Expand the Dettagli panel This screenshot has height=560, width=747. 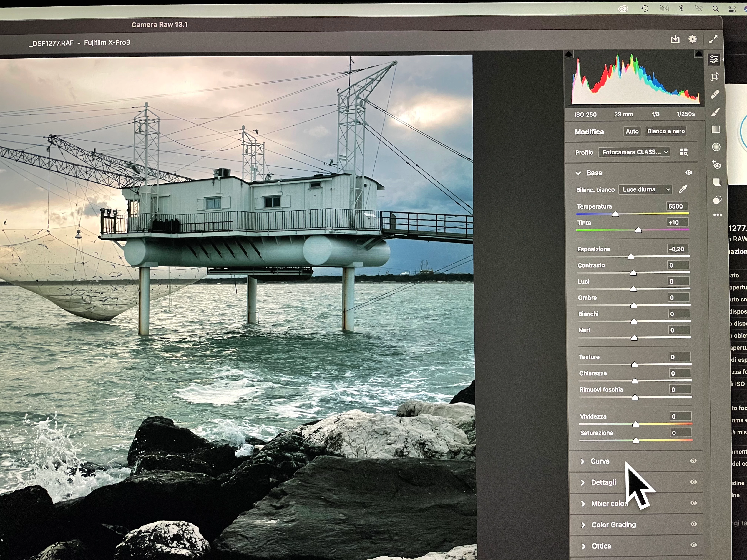pos(603,482)
